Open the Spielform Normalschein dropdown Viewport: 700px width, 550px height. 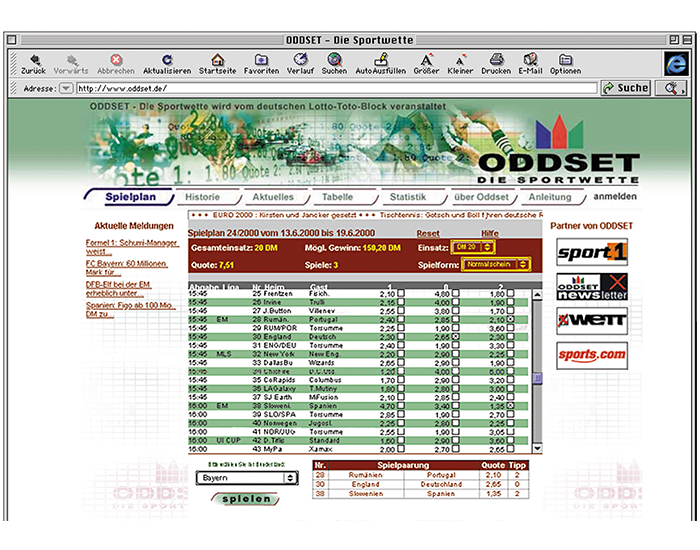point(496,264)
